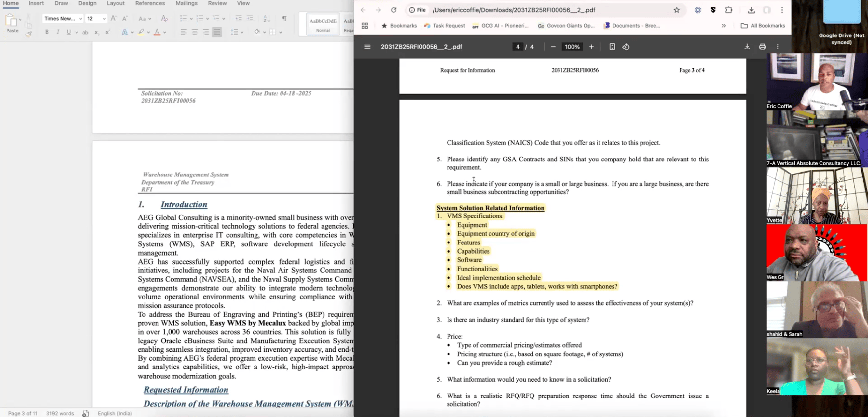Switch to the Insert ribbon tab

click(x=36, y=3)
